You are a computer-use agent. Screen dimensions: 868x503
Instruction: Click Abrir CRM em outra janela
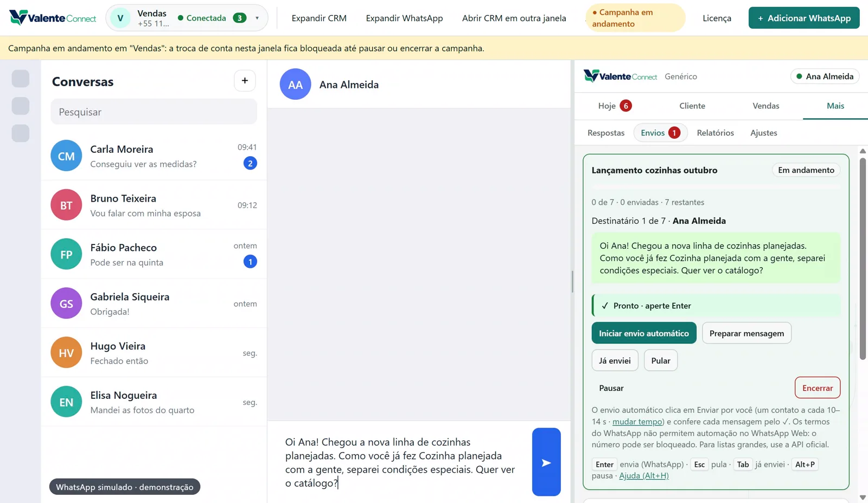514,18
